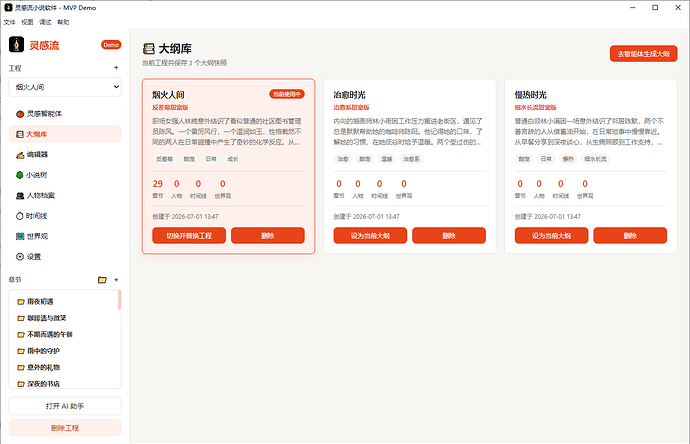Click the 成长 tag on 烟火人间 card
The width and height of the screenshot is (690, 444).
pos(233,159)
